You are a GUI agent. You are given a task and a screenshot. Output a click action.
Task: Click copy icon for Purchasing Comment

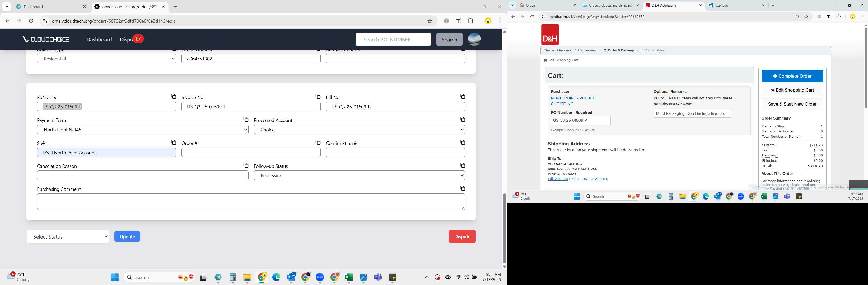pos(462,188)
